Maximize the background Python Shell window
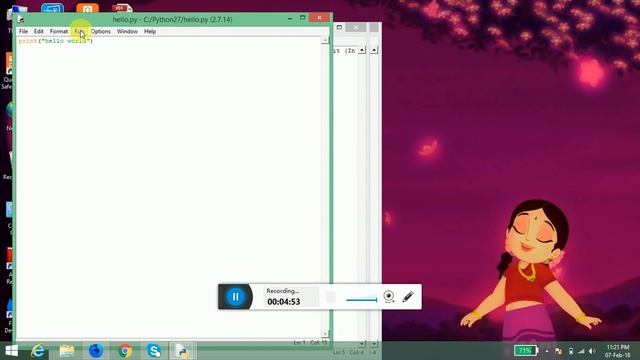The height and width of the screenshot is (360, 640). [x=339, y=27]
